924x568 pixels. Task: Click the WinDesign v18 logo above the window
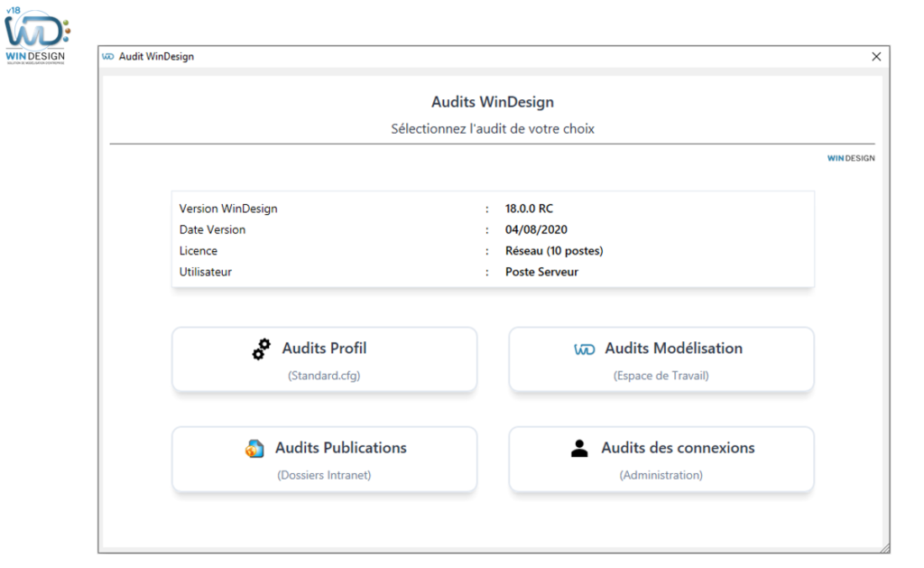pyautogui.click(x=36, y=35)
